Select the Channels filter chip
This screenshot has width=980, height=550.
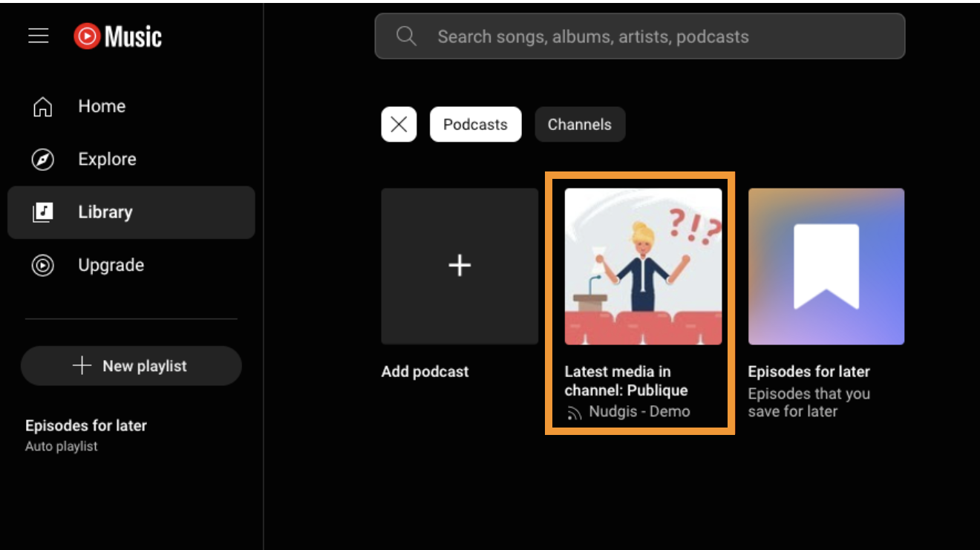point(580,124)
